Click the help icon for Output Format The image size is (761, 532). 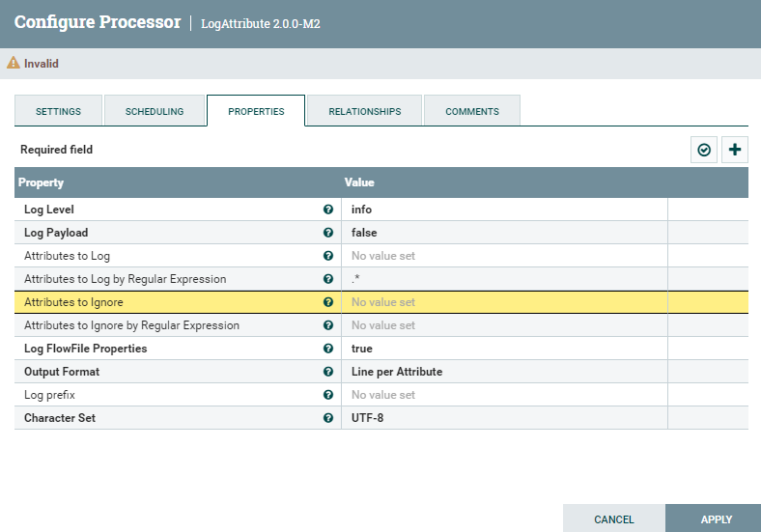[x=328, y=372]
